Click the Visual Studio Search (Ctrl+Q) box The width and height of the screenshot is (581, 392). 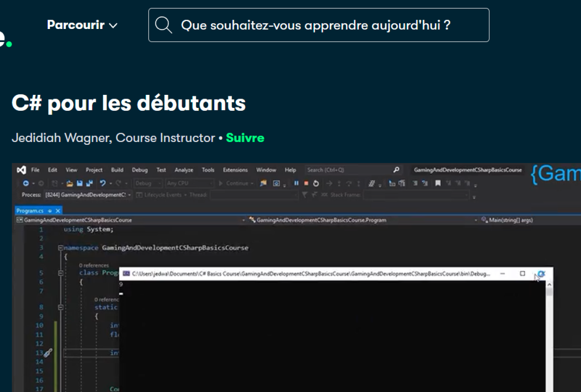(353, 170)
